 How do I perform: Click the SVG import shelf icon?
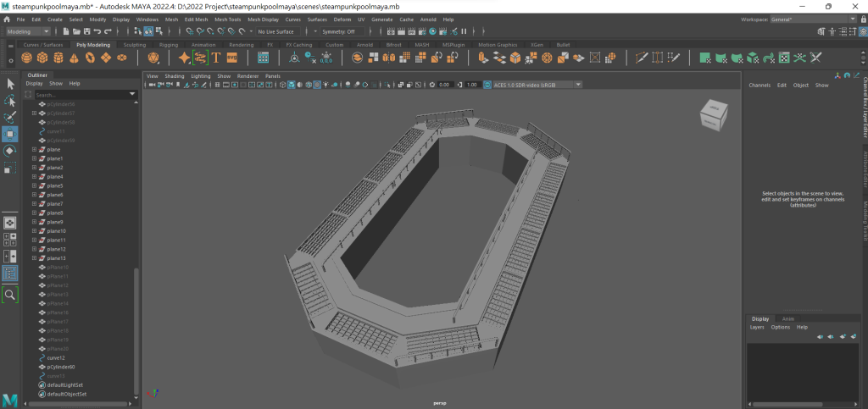coord(232,58)
